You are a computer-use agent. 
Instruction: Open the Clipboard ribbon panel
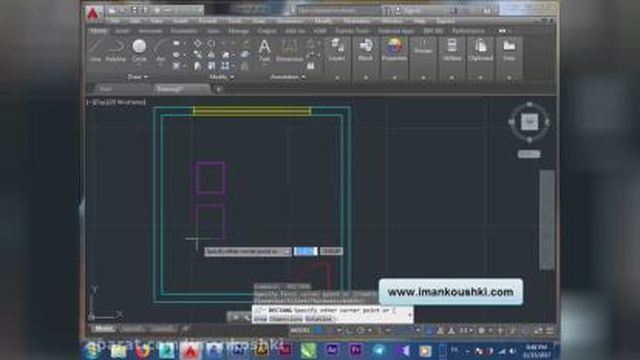coord(480,50)
